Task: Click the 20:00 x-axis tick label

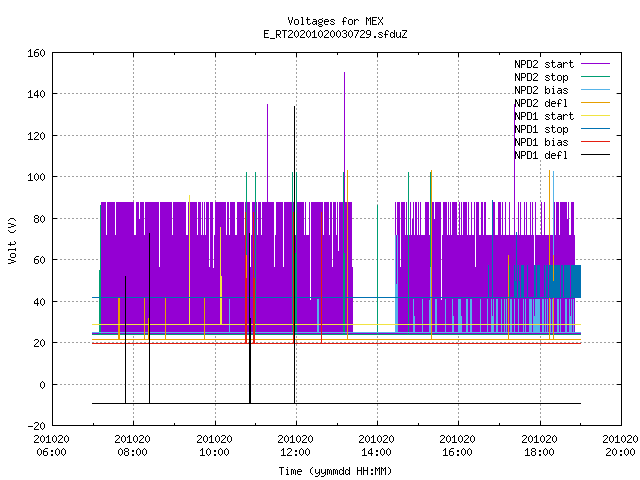Action: (x=620, y=452)
